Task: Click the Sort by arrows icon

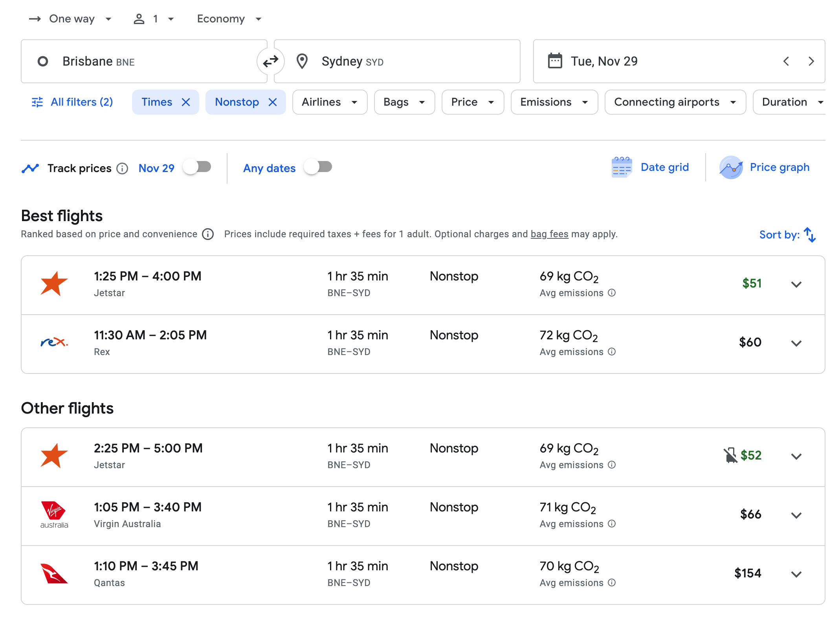Action: point(810,234)
